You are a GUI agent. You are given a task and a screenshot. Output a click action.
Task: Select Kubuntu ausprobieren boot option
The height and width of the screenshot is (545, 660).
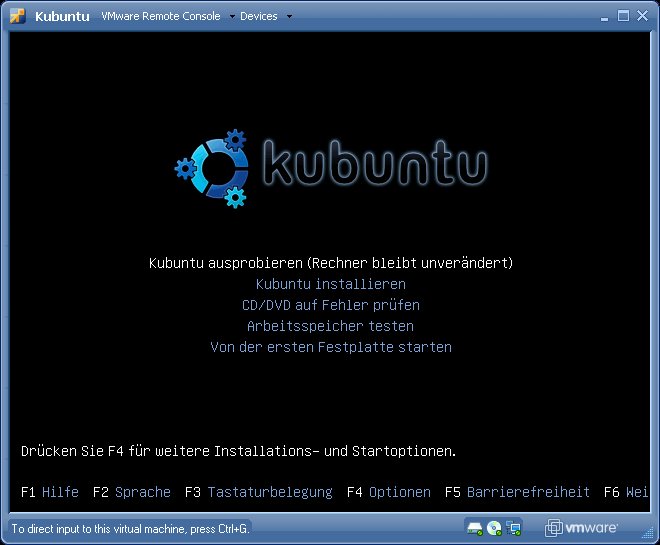[331, 263]
